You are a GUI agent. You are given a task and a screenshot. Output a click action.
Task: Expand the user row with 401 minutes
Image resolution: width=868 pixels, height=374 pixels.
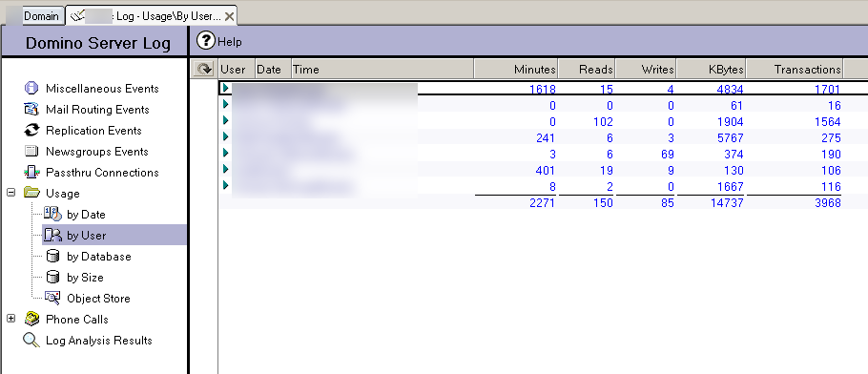pos(226,169)
